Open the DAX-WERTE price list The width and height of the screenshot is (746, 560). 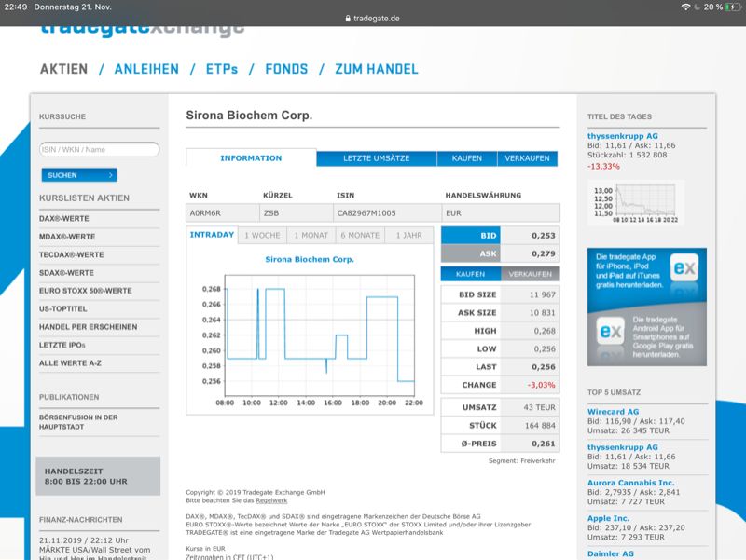(x=63, y=219)
